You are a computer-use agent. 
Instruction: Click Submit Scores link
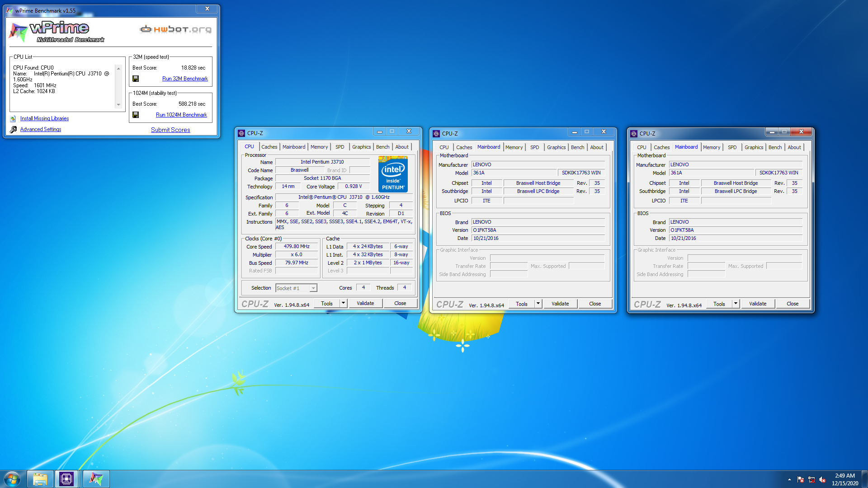[170, 130]
